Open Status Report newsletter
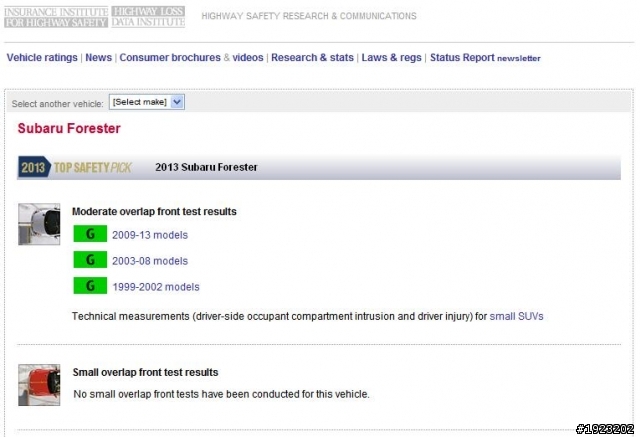This screenshot has width=640, height=437. pos(485,58)
